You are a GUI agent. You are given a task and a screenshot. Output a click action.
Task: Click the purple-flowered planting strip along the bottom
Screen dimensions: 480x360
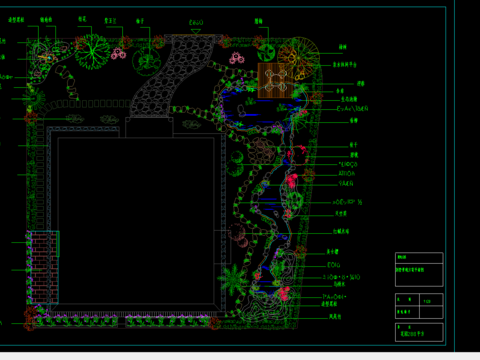point(122,321)
